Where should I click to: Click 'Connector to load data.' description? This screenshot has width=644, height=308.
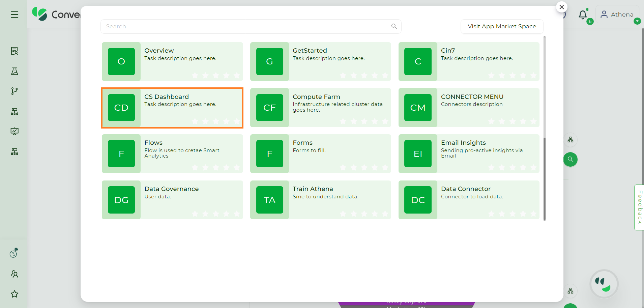coord(472,197)
